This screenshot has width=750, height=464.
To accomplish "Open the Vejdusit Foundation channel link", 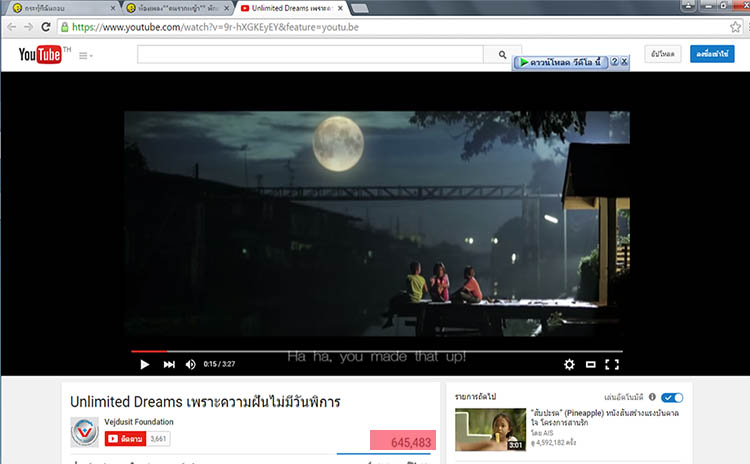I will pos(139,422).
